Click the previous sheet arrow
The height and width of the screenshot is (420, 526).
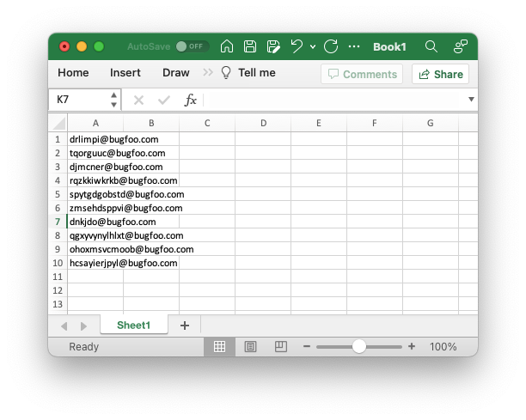pyautogui.click(x=64, y=326)
